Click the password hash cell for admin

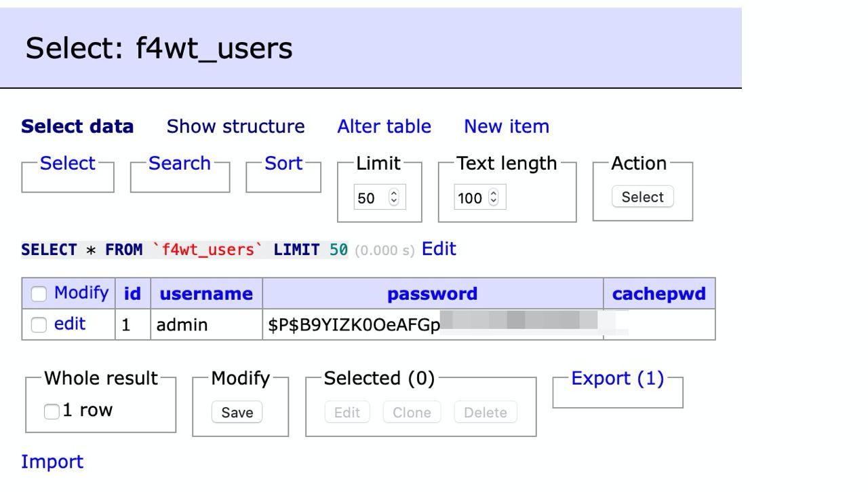click(353, 325)
